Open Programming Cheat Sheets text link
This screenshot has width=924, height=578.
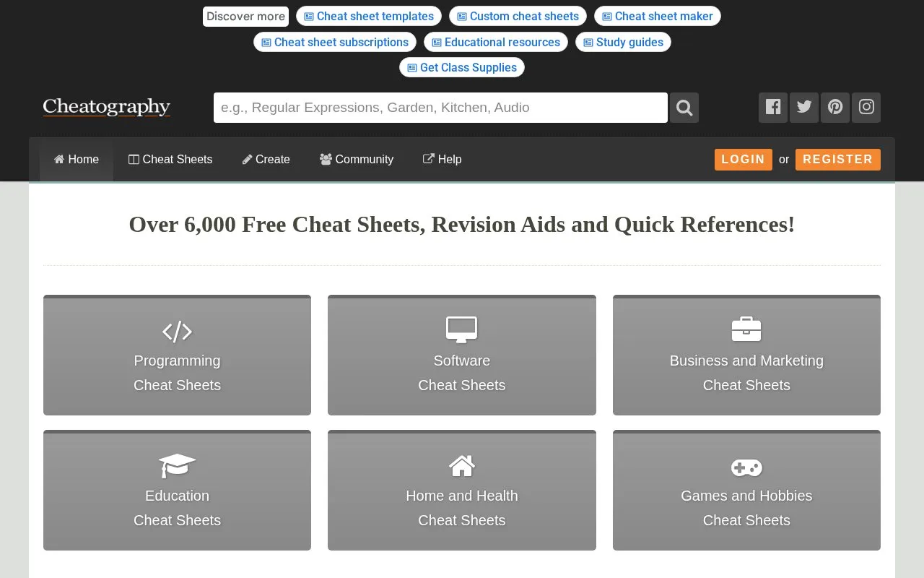click(x=177, y=373)
